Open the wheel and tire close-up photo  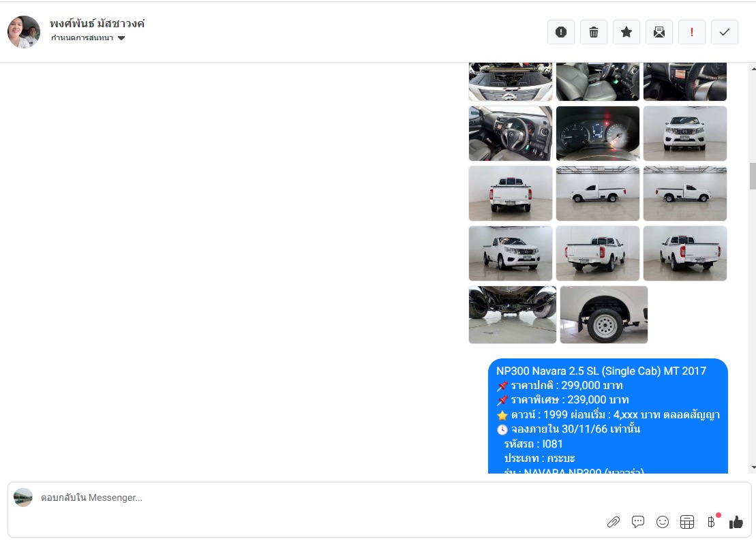coord(604,315)
